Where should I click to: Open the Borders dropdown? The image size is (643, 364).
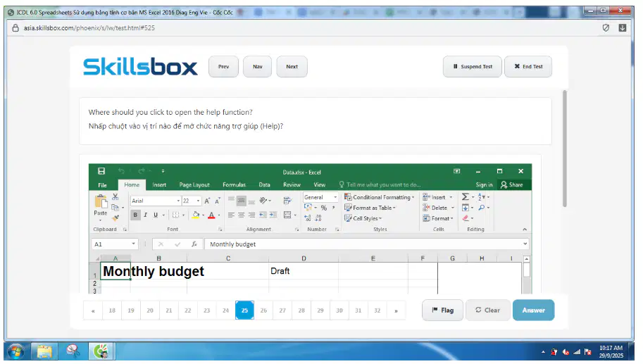click(183, 215)
